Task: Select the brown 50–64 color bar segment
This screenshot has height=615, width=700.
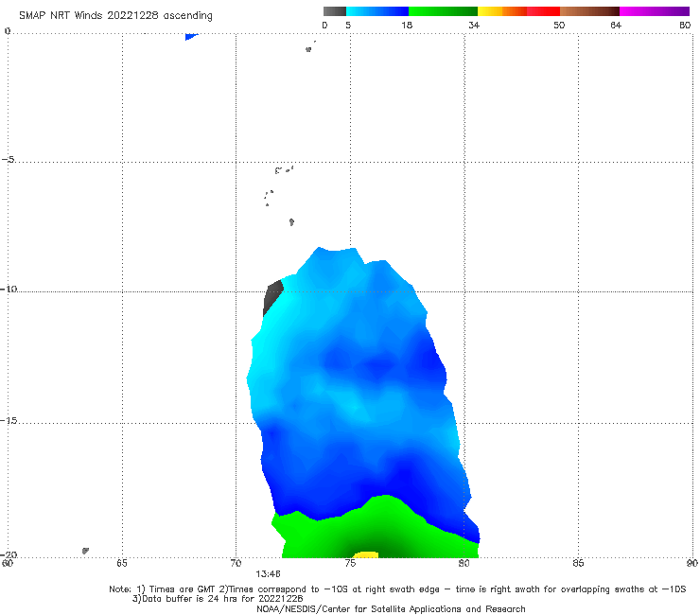Action: coord(589,11)
